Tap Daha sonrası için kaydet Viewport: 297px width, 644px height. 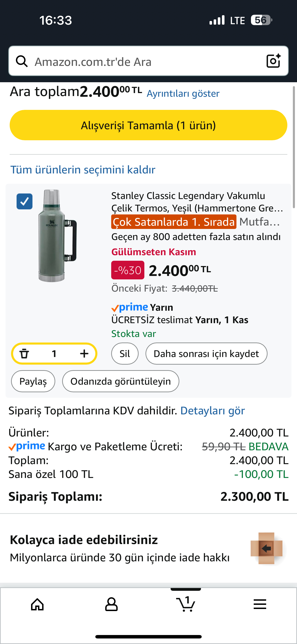point(206,354)
